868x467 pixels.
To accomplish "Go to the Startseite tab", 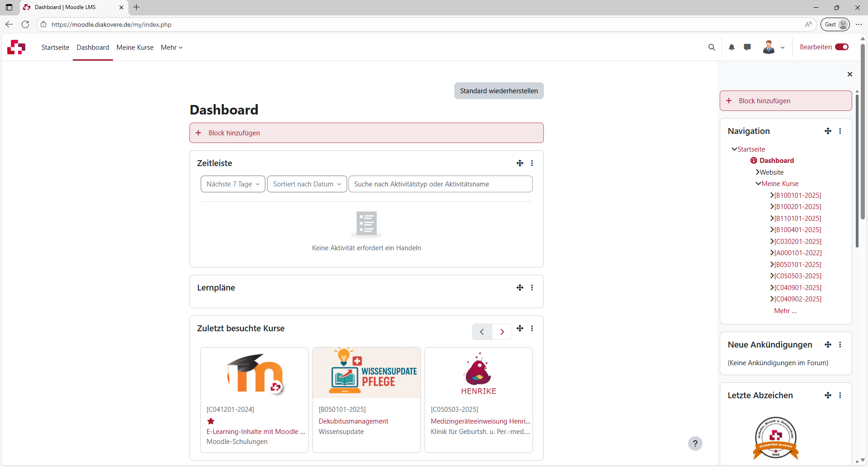I will (55, 48).
